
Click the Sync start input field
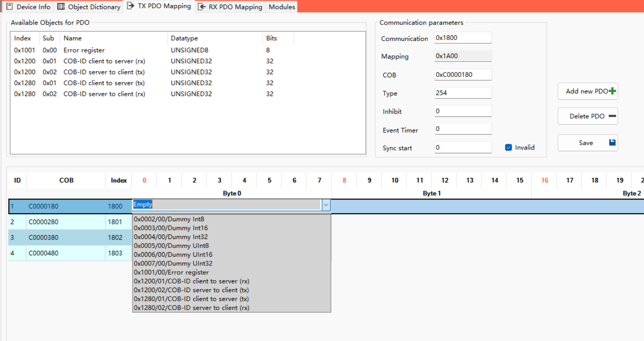463,147
